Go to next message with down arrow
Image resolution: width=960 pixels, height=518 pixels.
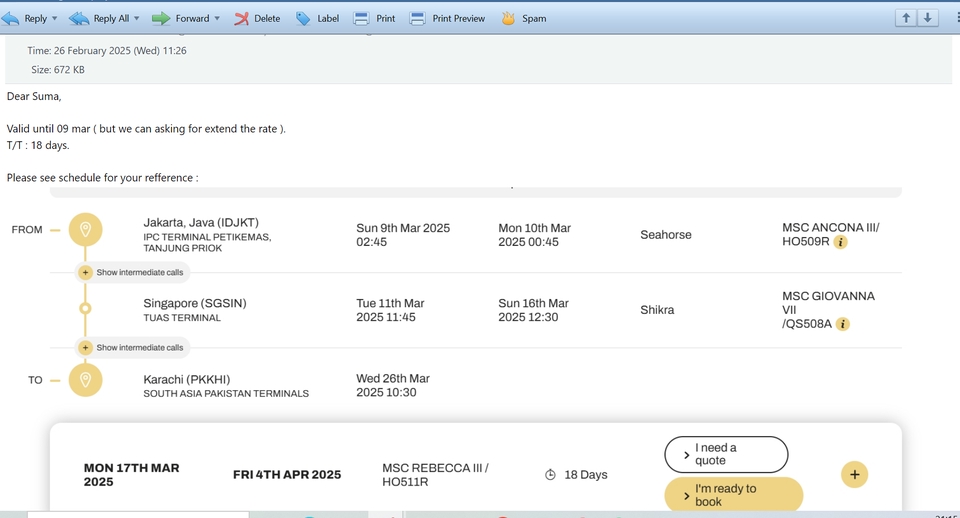(x=928, y=18)
